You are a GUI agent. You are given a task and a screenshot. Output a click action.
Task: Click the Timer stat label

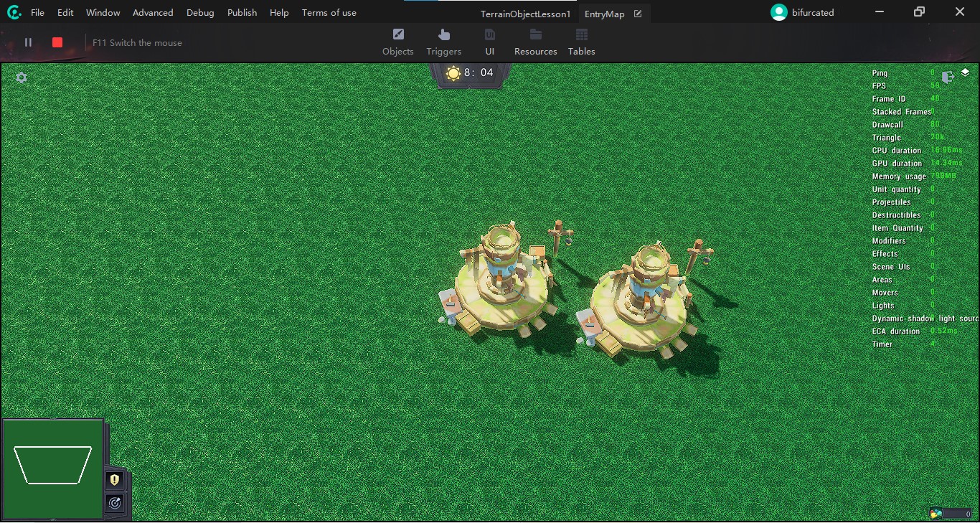pos(882,344)
